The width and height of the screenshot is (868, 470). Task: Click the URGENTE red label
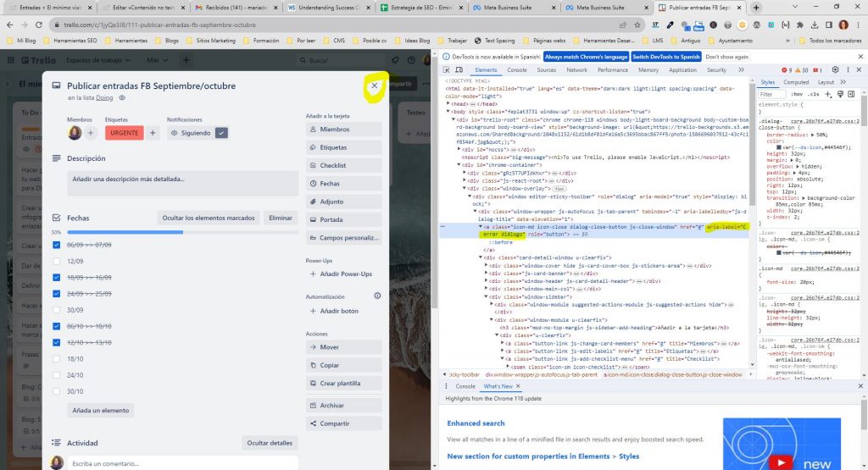[124, 133]
